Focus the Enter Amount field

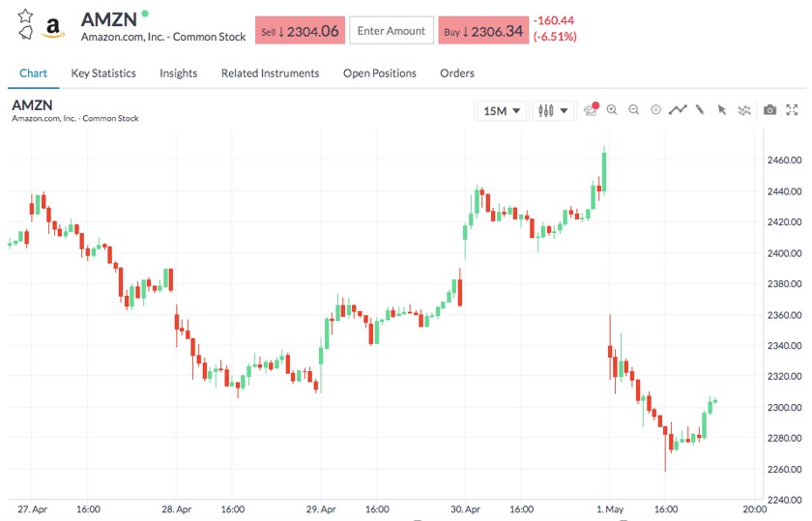391,31
